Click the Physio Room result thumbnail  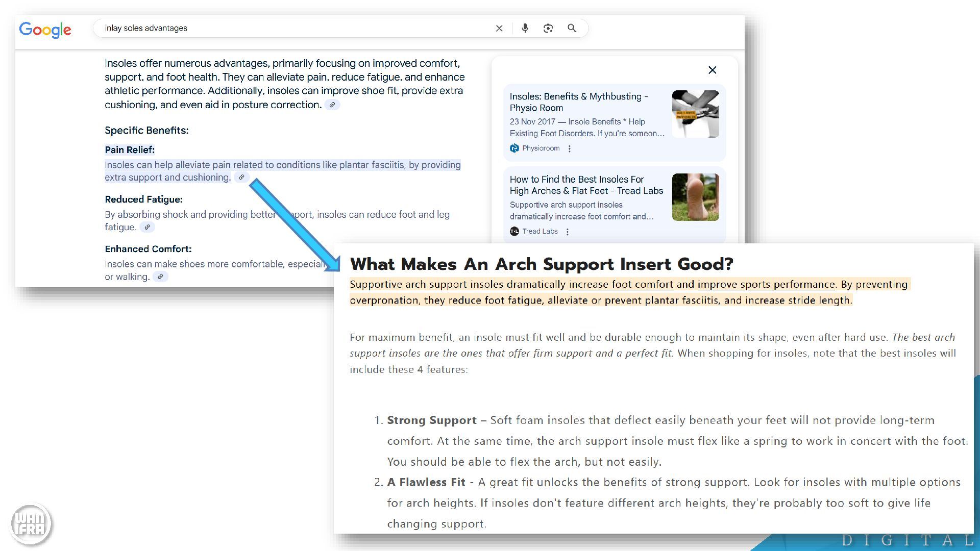click(x=695, y=114)
